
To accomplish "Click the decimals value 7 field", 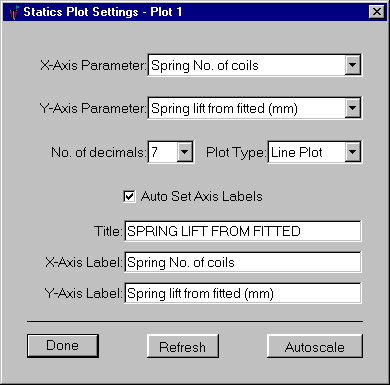I will [163, 152].
